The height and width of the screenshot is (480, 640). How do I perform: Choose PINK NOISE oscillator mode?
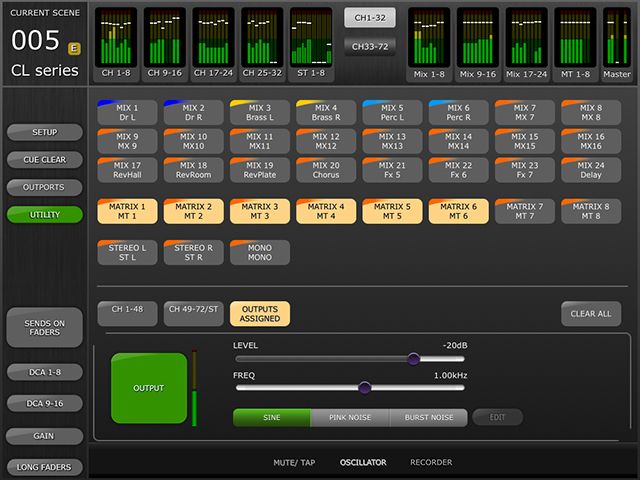point(349,417)
